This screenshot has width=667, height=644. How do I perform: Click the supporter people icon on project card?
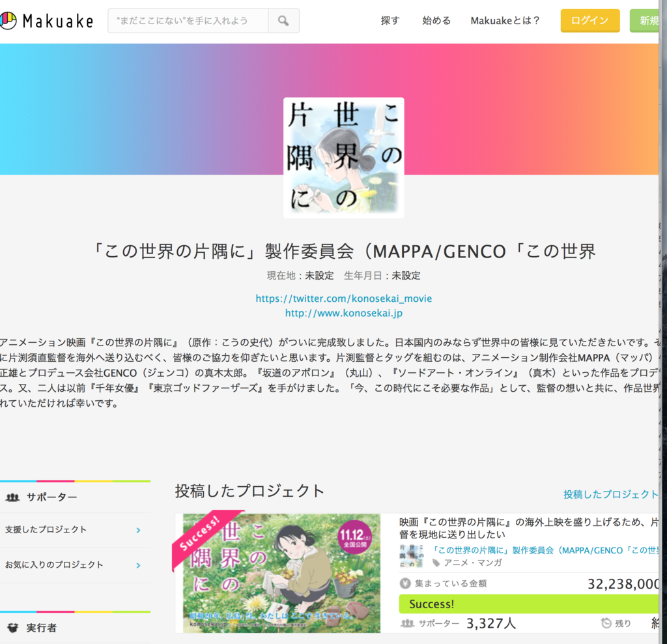[407, 624]
